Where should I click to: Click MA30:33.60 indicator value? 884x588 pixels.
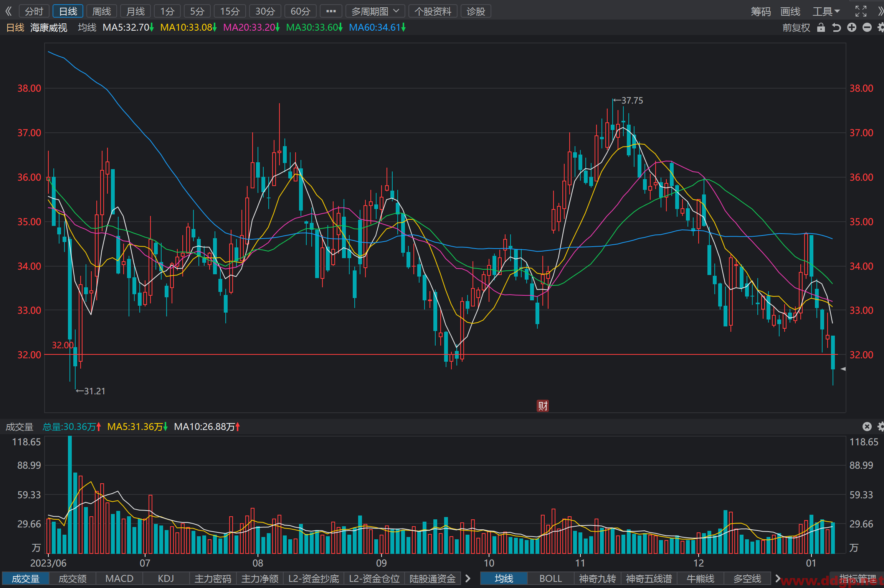pyautogui.click(x=314, y=28)
